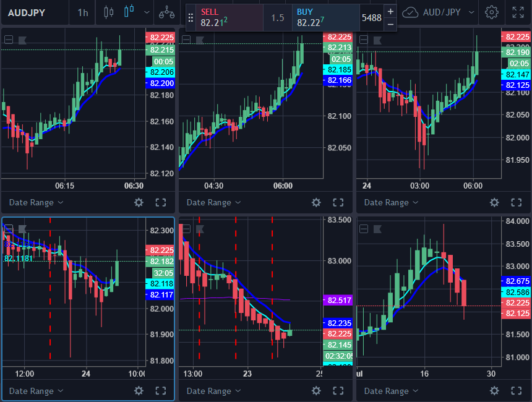This screenshot has height=402, width=532.
Task: Maximize the bottom-right chart pane
Action: (x=516, y=391)
